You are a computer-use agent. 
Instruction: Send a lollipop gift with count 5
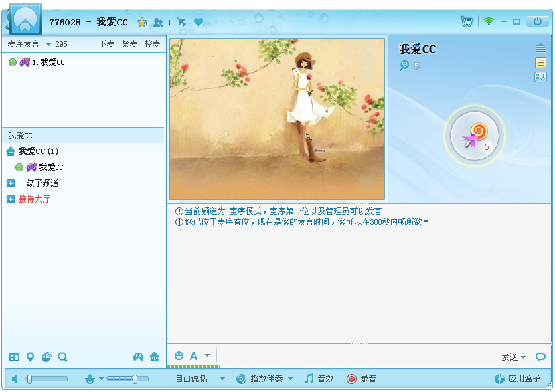pos(474,136)
